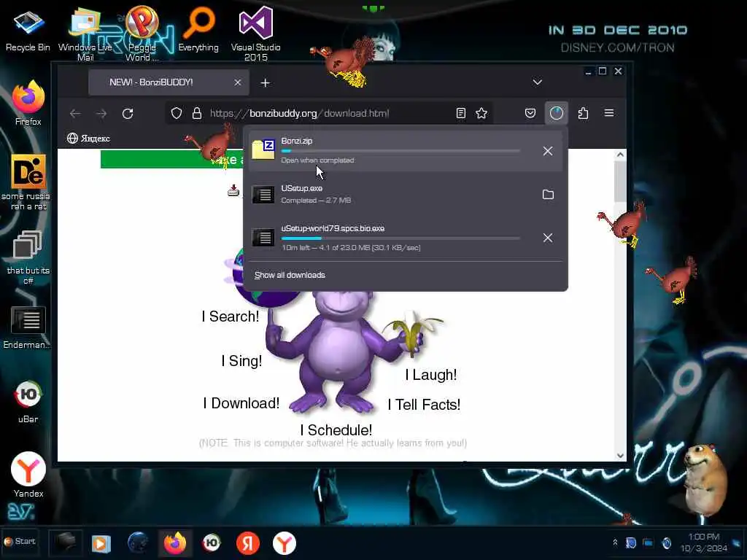Launch uBar desktop icon

(28, 402)
